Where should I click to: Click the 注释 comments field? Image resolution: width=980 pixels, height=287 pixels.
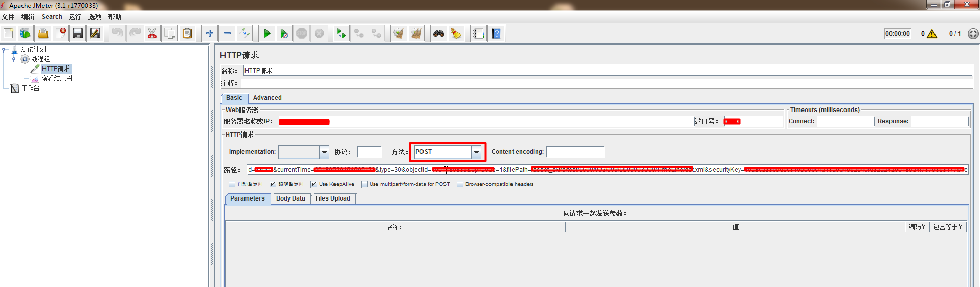(x=607, y=83)
